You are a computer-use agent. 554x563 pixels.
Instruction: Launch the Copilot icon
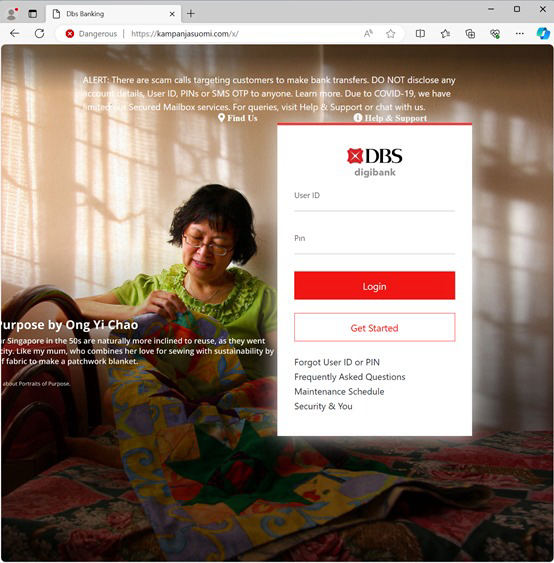543,34
